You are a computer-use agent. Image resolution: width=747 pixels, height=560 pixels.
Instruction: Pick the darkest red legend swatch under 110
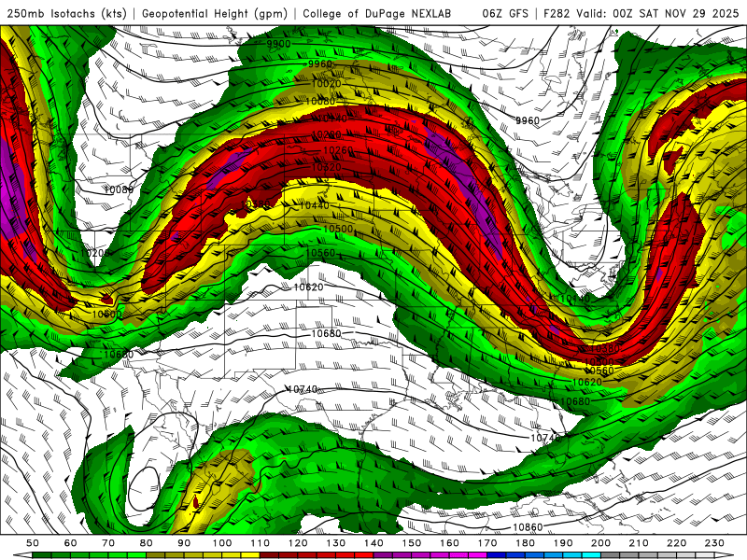pyautogui.click(x=269, y=555)
